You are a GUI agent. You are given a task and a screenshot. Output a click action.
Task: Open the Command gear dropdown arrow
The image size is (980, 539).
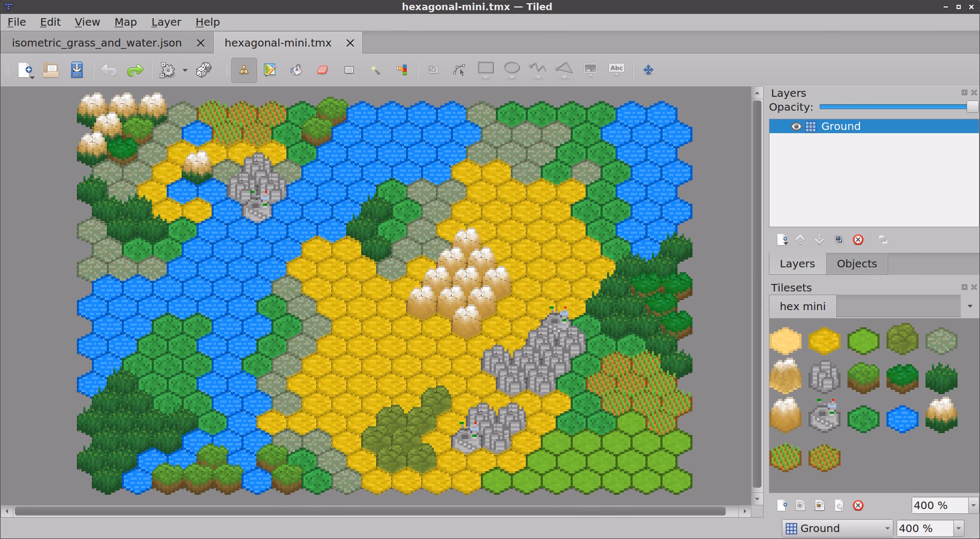coord(185,70)
